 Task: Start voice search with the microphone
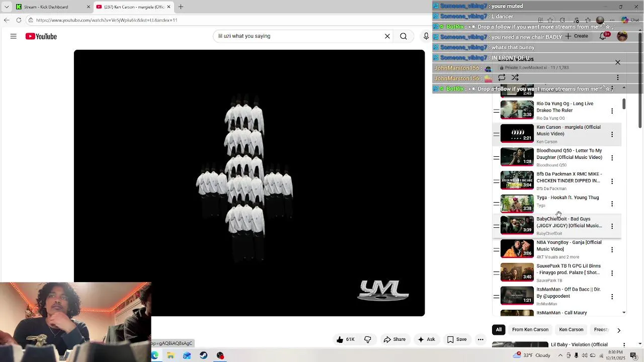tap(426, 36)
